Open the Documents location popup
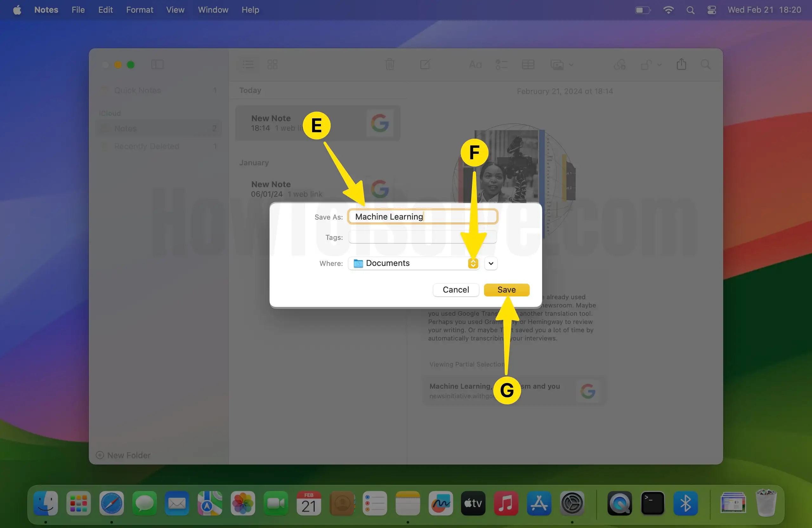 point(414,263)
